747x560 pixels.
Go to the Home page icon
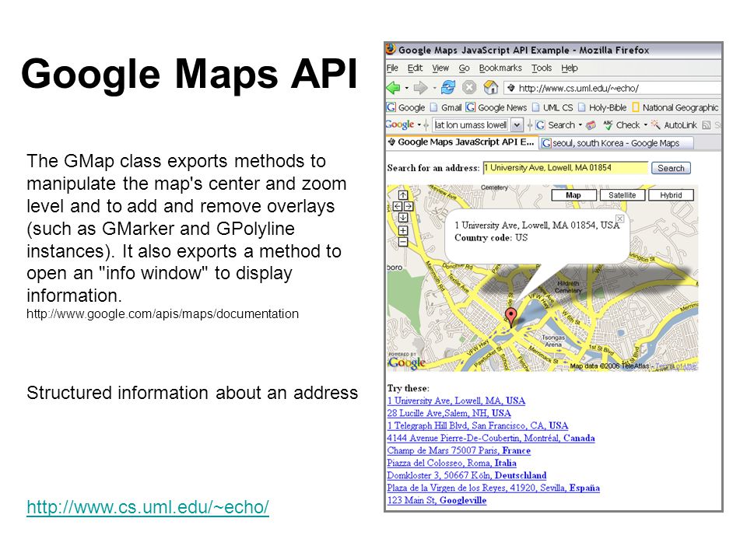tap(491, 88)
